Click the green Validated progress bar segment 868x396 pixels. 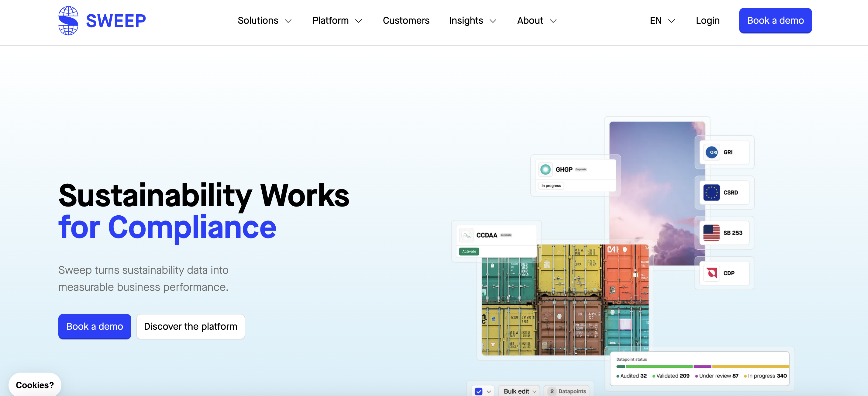659,367
